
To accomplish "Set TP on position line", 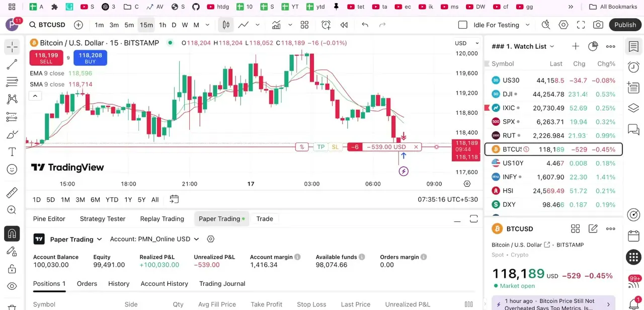I will 320,147.
